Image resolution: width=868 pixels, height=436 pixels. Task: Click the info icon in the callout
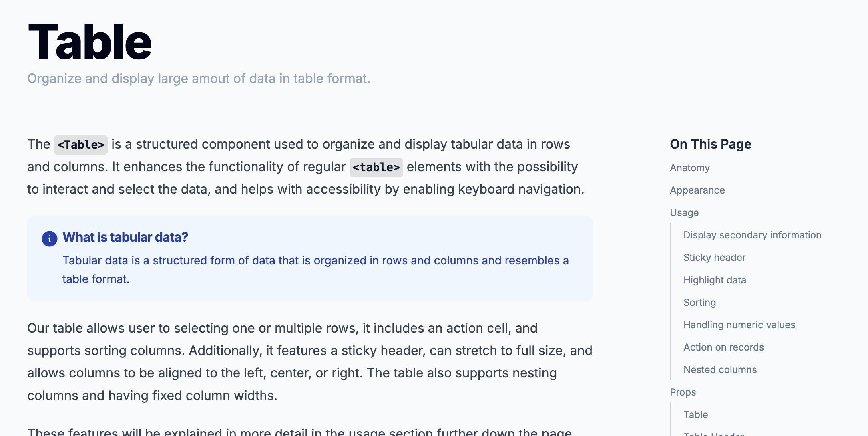tap(50, 239)
